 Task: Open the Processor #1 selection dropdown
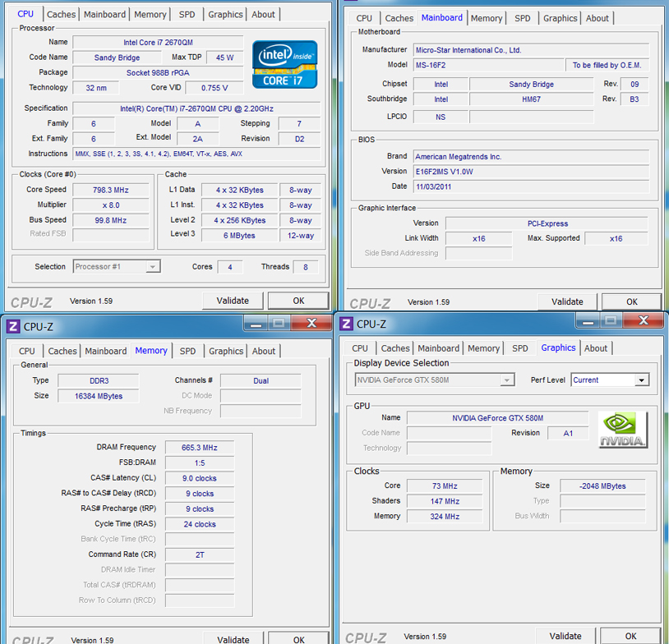pyautogui.click(x=117, y=267)
